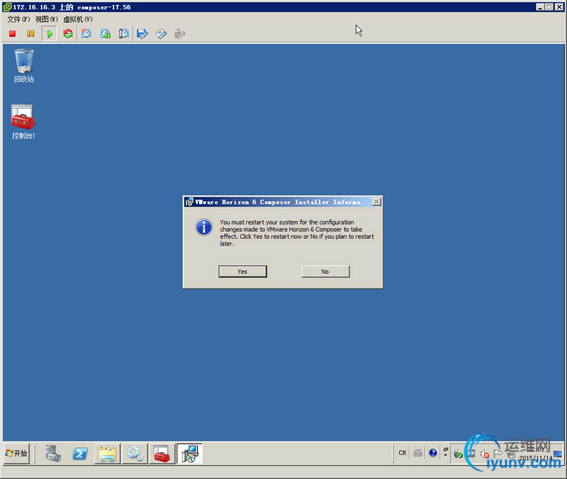This screenshot has height=479, width=567.
Task: Click the vSphere icon in the console title bar
Action: click(x=7, y=7)
